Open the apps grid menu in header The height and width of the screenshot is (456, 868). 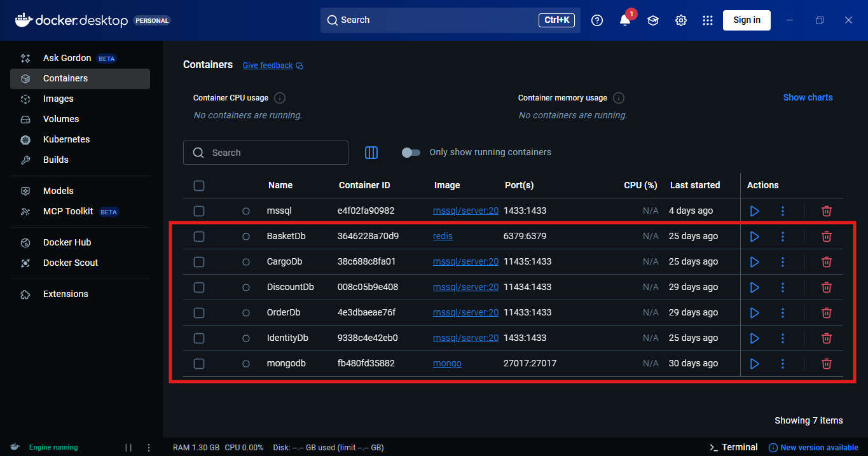pos(707,20)
